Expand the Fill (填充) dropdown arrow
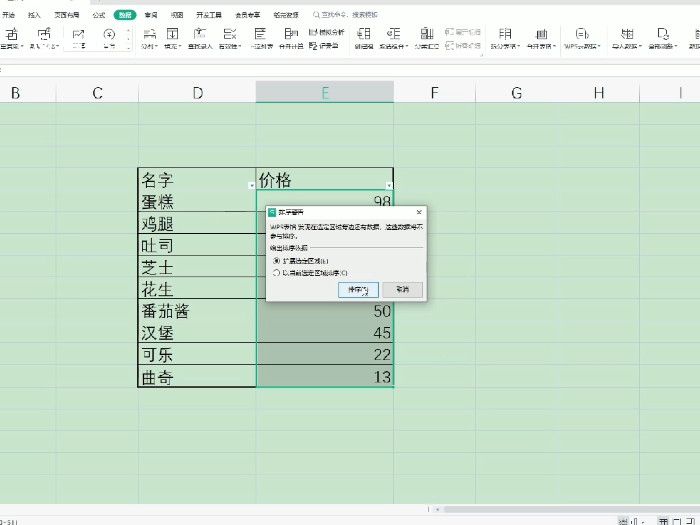Image resolution: width=700 pixels, height=525 pixels. point(179,46)
